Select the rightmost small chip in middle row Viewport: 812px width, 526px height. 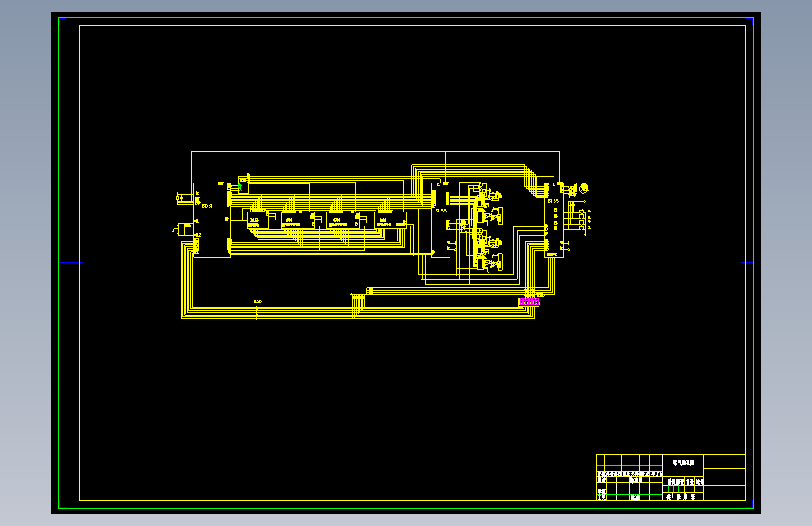click(x=391, y=220)
